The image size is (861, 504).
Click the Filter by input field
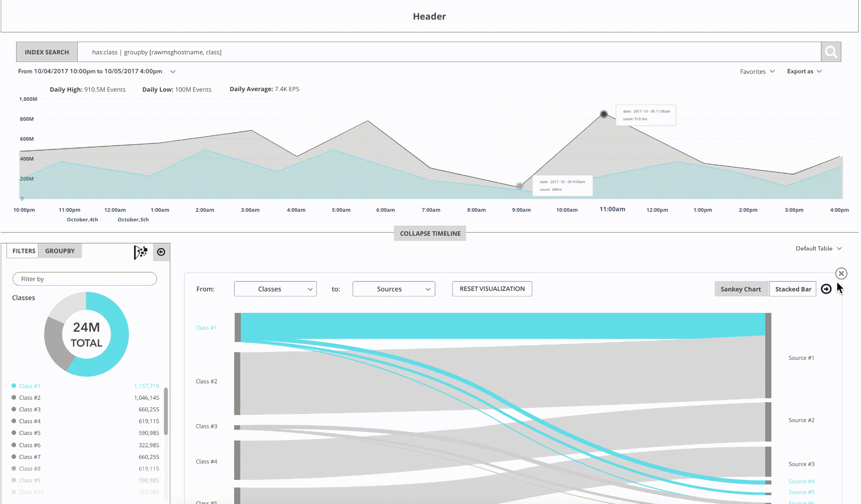(85, 279)
